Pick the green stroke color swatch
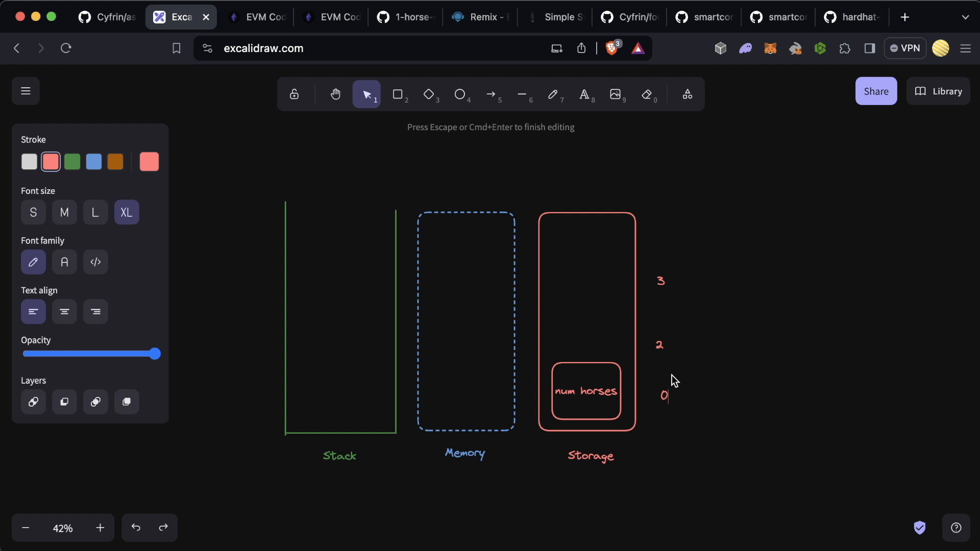 pyautogui.click(x=72, y=162)
